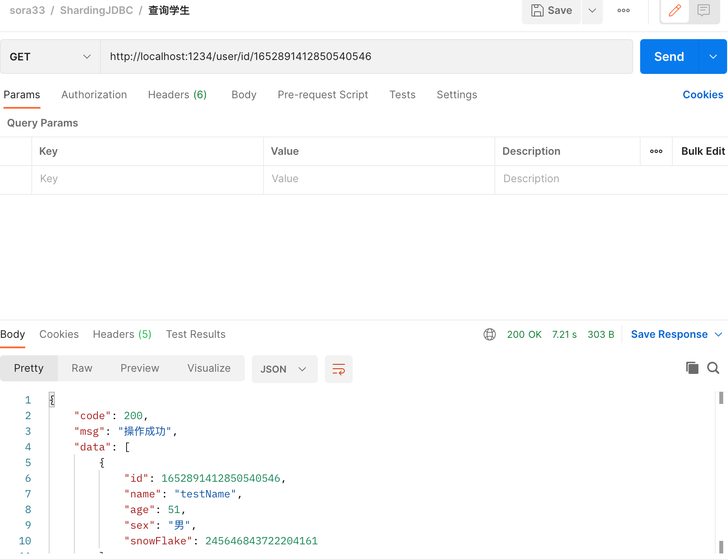
Task: Click the globe network info icon
Action: 490,334
